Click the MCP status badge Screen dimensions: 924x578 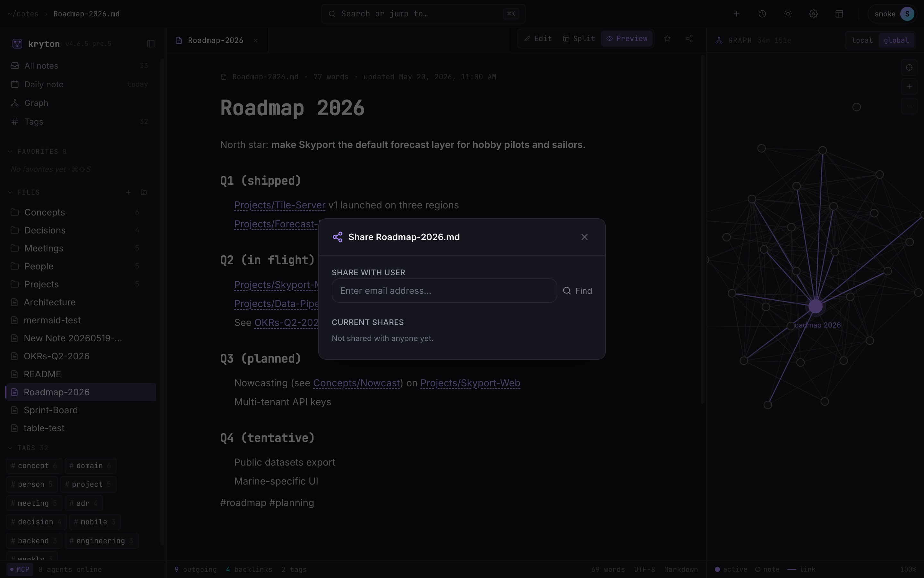pos(20,569)
